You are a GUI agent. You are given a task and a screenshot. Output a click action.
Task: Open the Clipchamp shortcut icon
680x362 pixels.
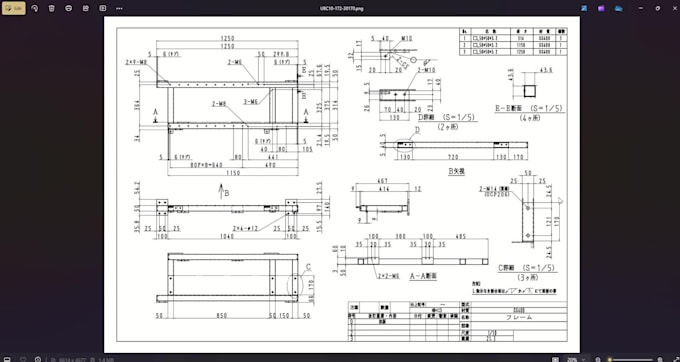601,8
